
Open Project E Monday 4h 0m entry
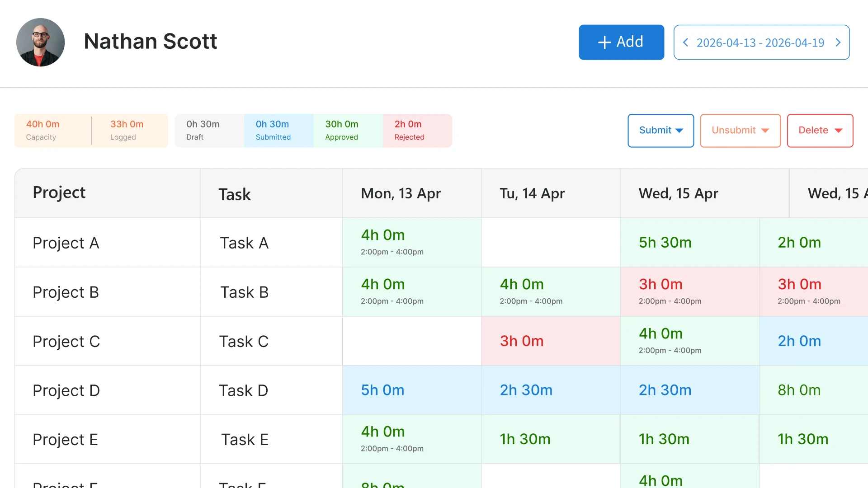[412, 439]
